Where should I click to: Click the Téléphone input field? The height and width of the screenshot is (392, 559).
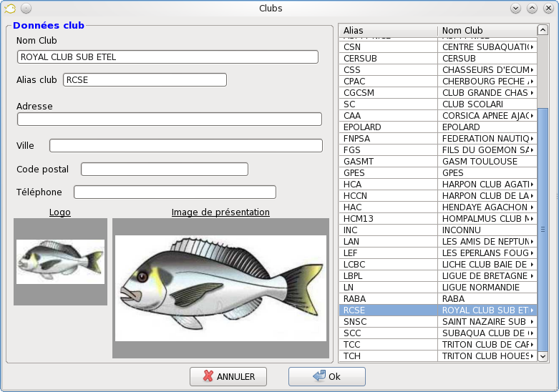click(175, 192)
